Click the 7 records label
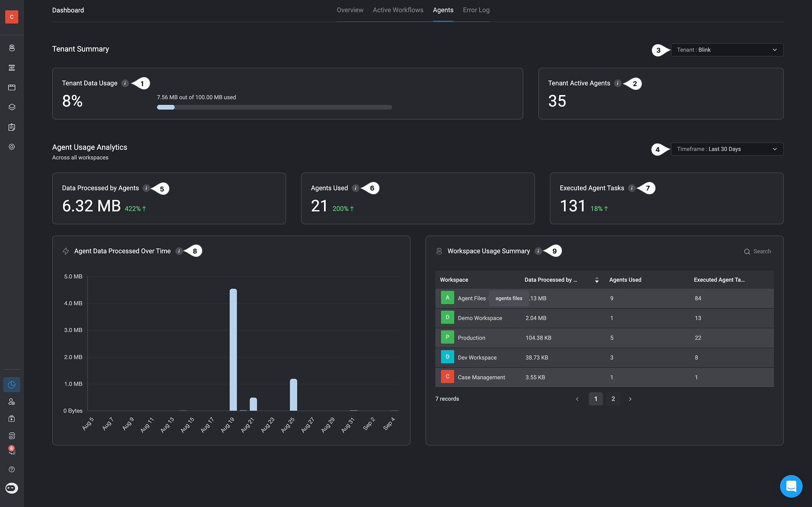This screenshot has width=812, height=507. pos(447,399)
